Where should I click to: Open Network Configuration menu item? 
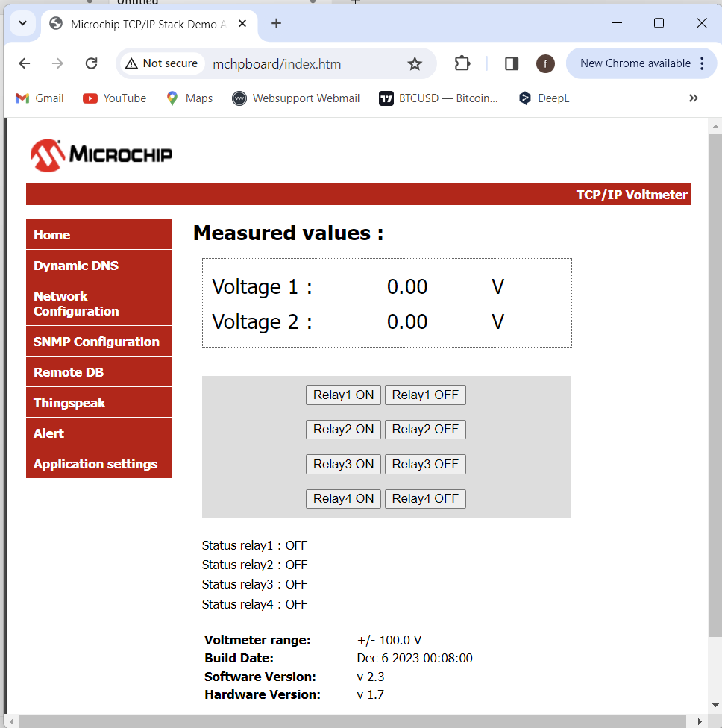click(x=99, y=304)
